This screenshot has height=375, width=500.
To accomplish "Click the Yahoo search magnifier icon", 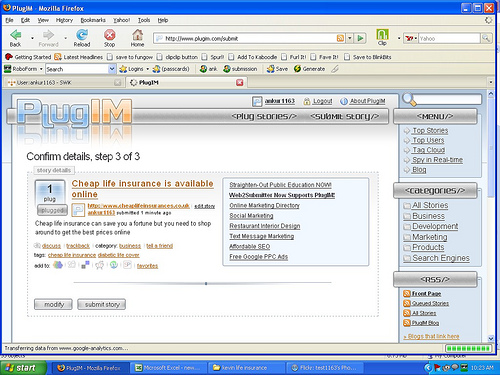I will click(486, 38).
